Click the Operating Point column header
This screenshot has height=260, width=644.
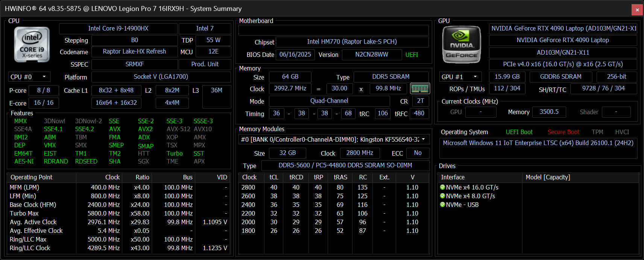click(41, 177)
